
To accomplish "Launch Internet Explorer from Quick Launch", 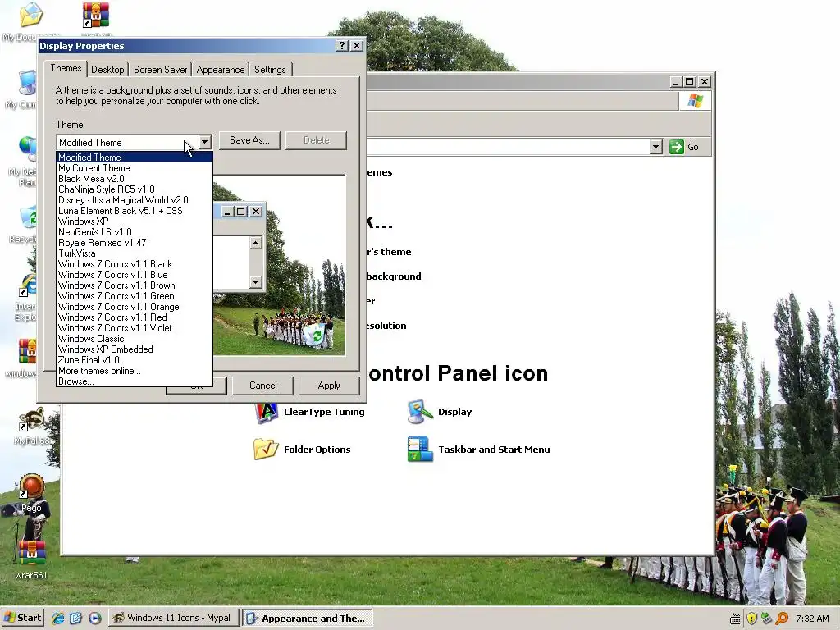I will [x=58, y=618].
